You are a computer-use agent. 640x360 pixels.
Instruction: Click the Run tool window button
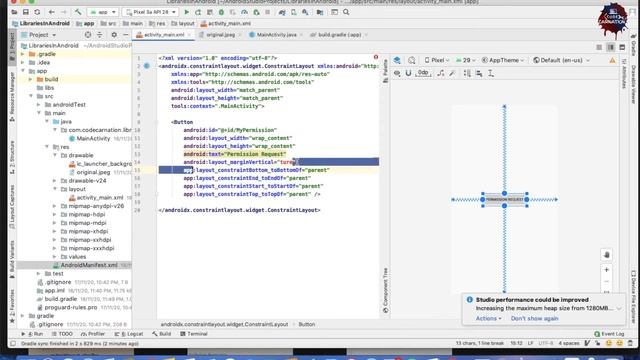tap(32, 334)
